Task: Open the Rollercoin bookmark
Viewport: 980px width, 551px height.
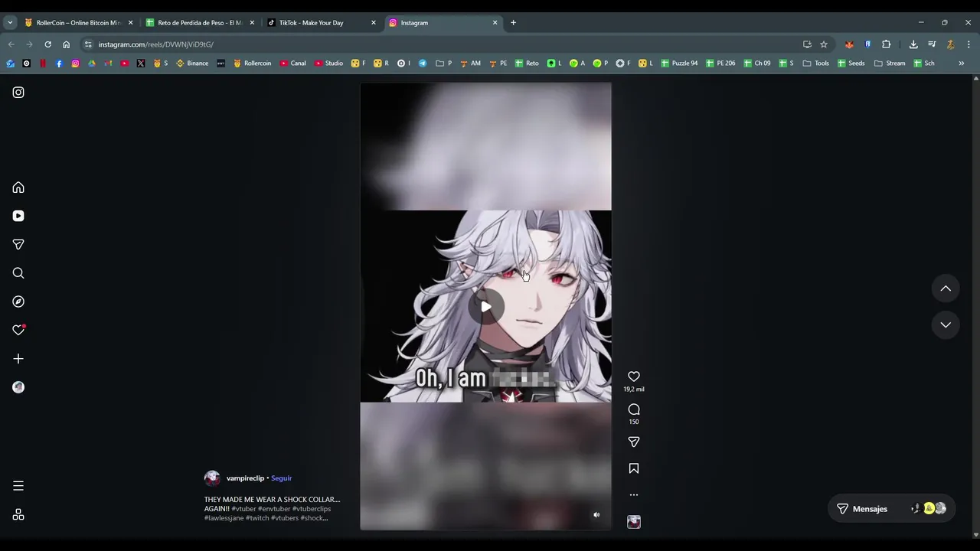Action: click(252, 64)
